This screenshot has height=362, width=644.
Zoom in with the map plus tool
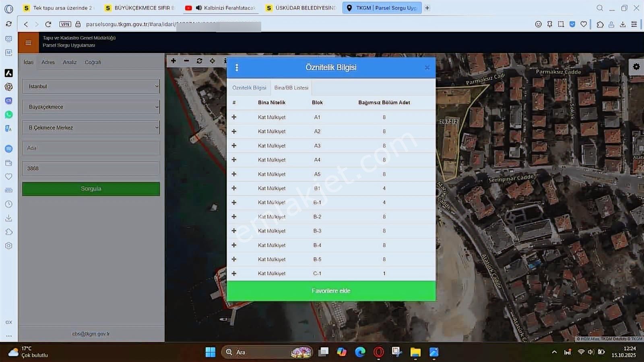point(173,61)
